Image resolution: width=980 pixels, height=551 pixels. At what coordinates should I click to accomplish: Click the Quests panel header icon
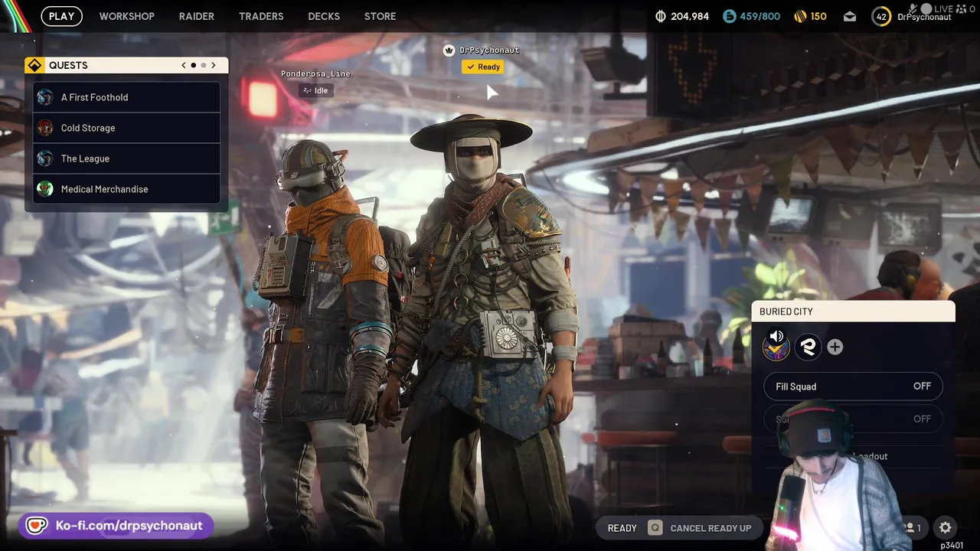tap(34, 65)
